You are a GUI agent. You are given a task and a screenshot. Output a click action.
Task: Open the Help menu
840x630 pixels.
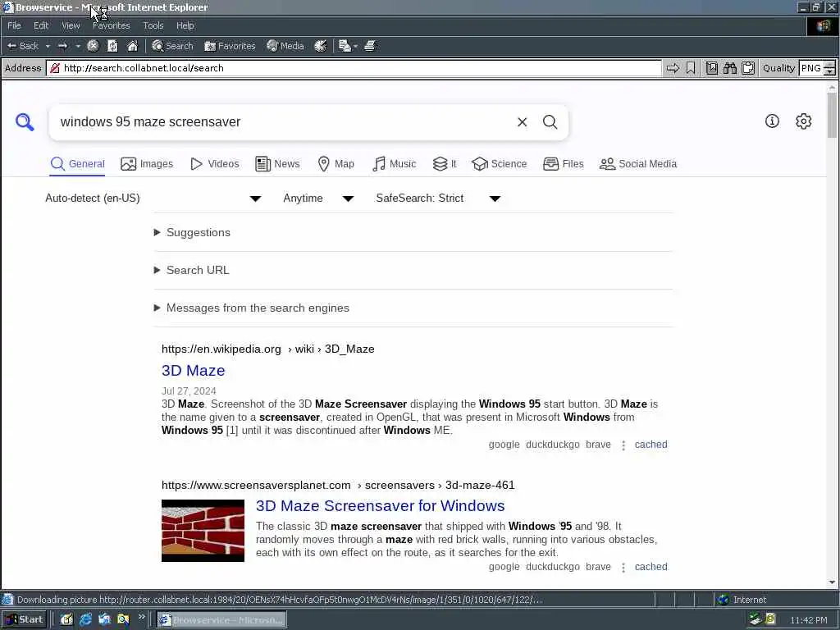(185, 25)
